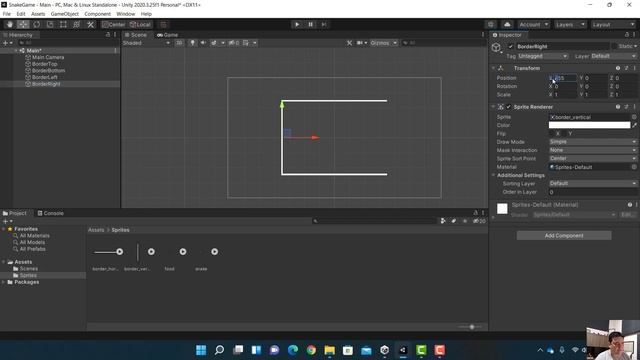640x360 pixels.
Task: Open the Layers dropdown in toolbar
Action: (570, 24)
